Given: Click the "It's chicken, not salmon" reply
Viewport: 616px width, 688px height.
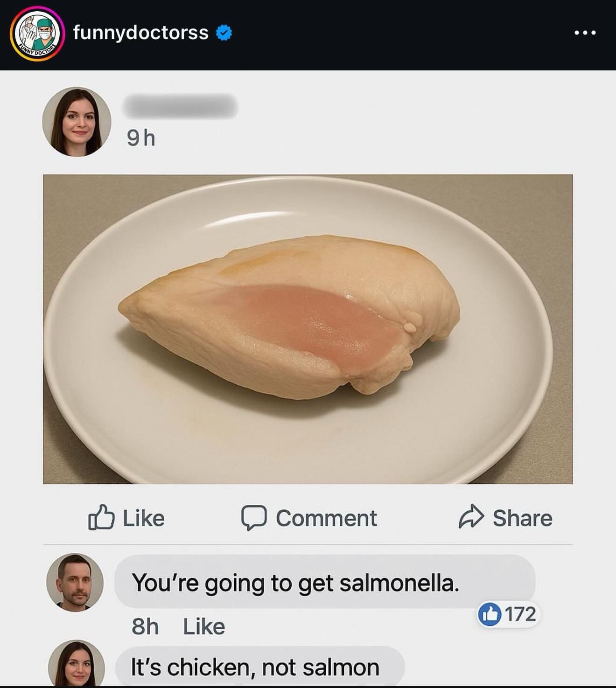Looking at the screenshot, I should pyautogui.click(x=255, y=667).
